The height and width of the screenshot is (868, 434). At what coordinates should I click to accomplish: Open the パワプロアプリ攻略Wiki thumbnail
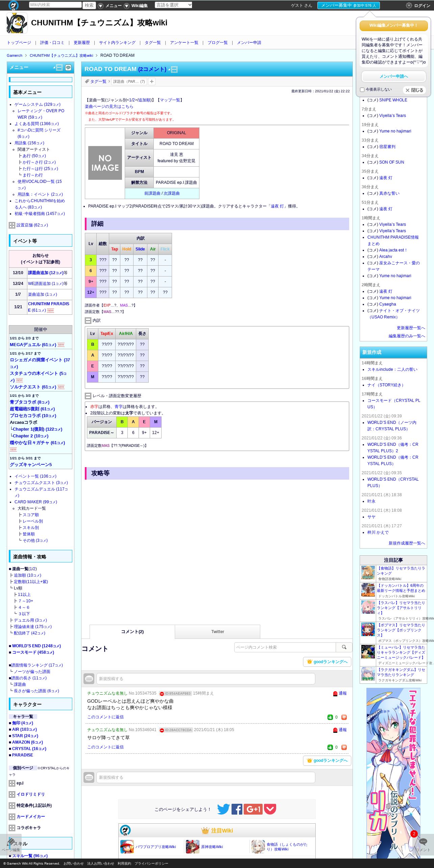pyautogui.click(x=127, y=847)
